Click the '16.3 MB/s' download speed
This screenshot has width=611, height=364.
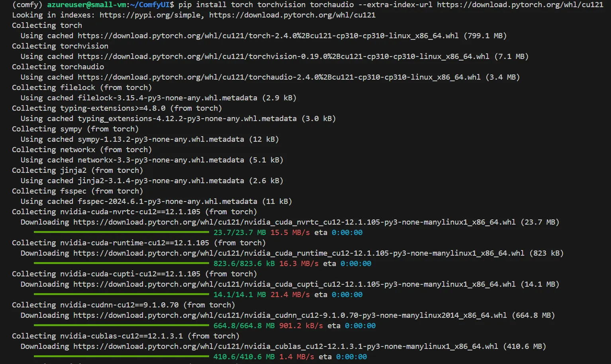[x=299, y=264]
